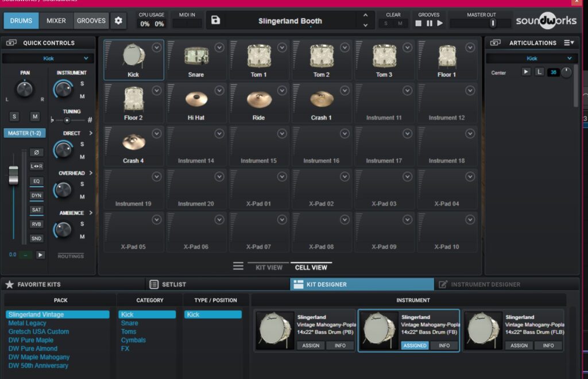Stop groove playback with stop button

[x=419, y=24]
